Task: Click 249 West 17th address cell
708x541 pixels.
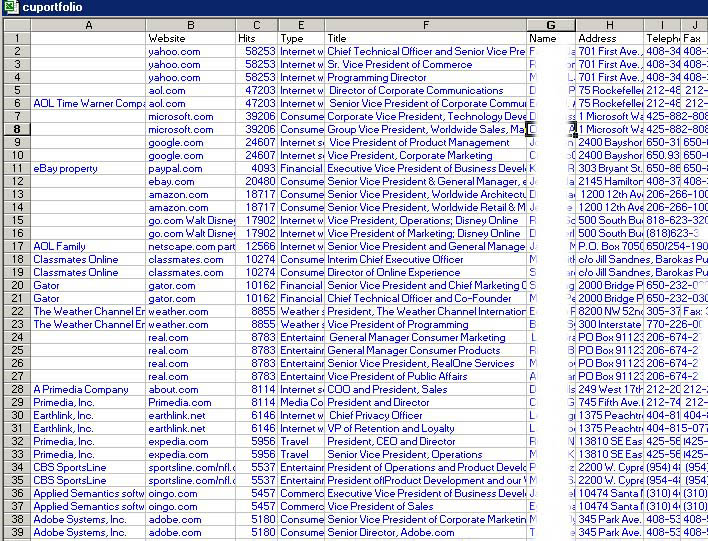Action: point(610,389)
